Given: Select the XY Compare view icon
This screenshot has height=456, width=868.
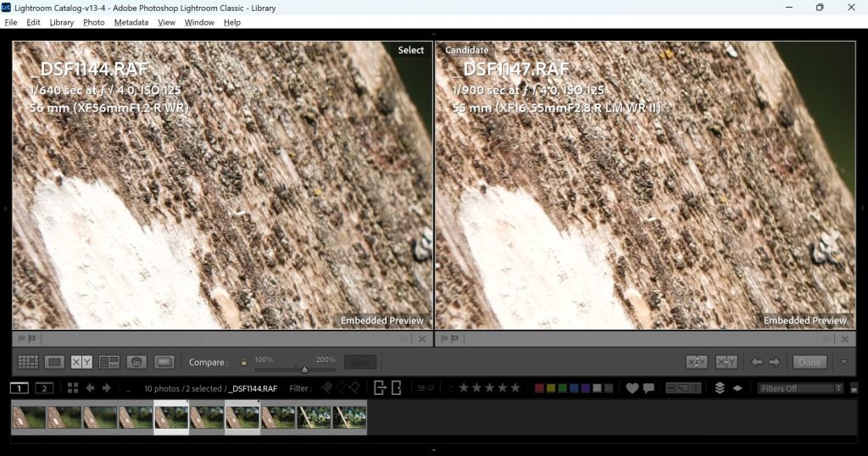Looking at the screenshot, I should 81,362.
